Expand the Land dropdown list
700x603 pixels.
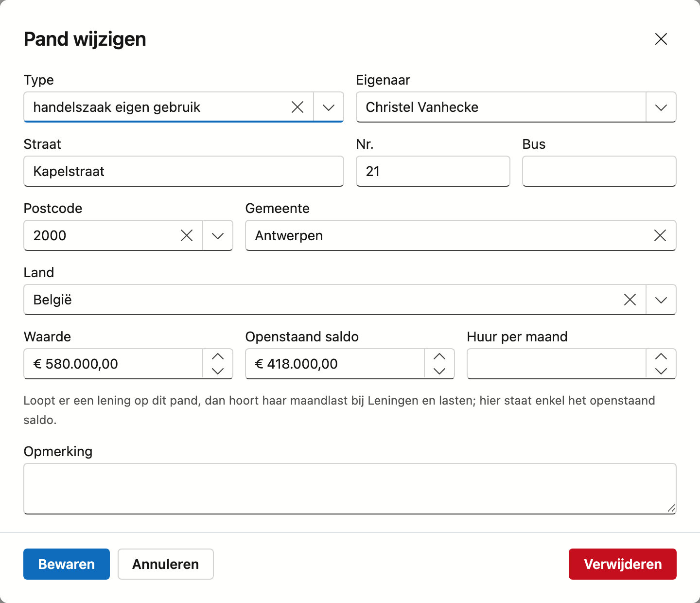coord(661,300)
